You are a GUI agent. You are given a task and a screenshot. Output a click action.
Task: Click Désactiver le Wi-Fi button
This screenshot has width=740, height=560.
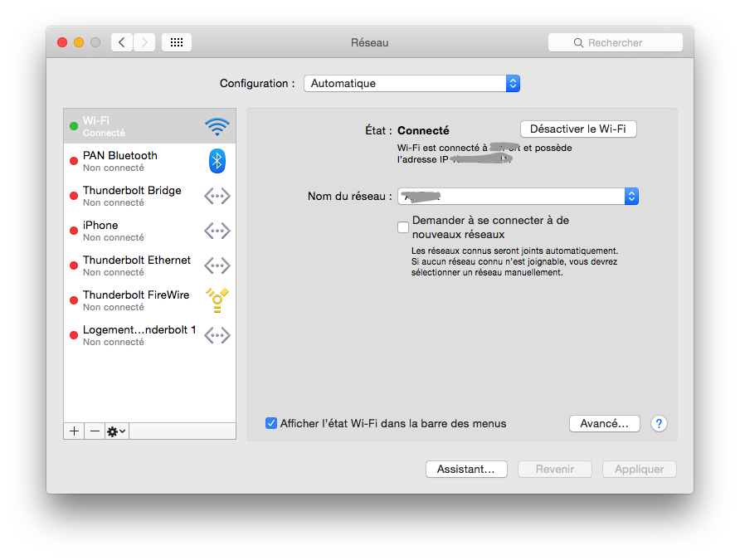point(578,129)
